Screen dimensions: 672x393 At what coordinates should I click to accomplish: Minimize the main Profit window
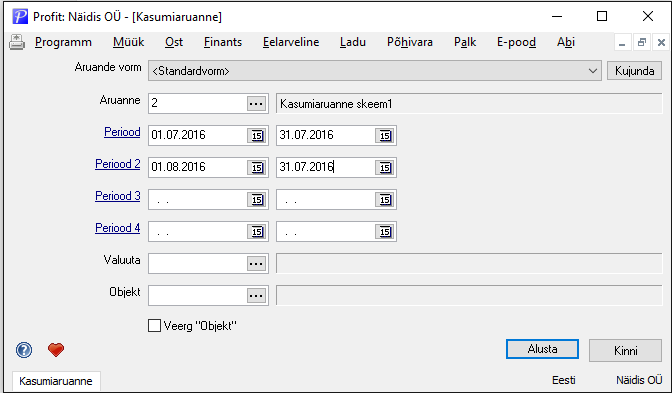point(557,17)
